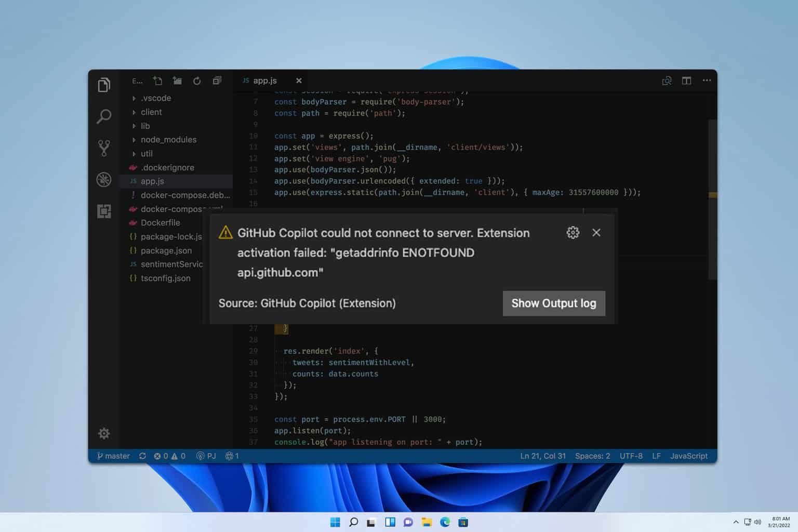This screenshot has height=532, width=798.
Task: Open changes icon in editor title bar
Action: (667, 81)
